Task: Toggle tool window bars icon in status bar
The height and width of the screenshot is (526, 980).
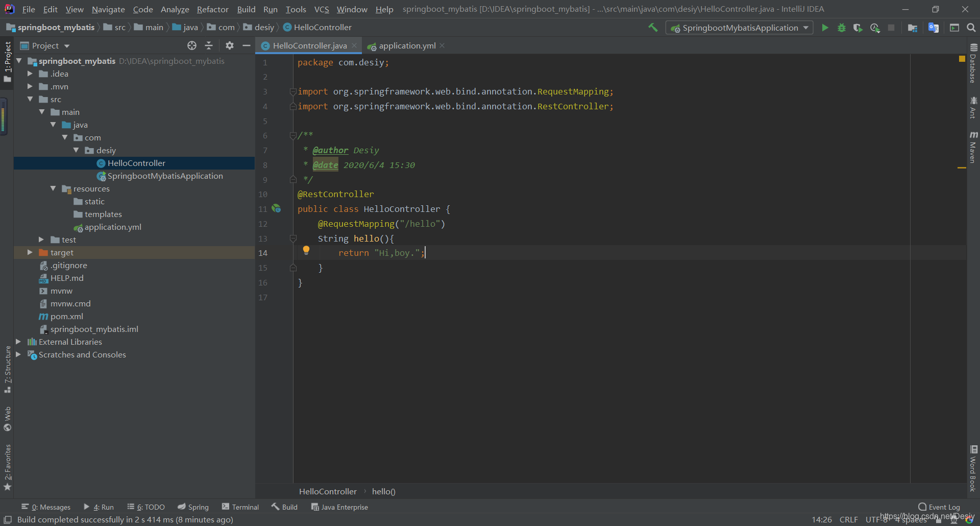Action: [8, 519]
